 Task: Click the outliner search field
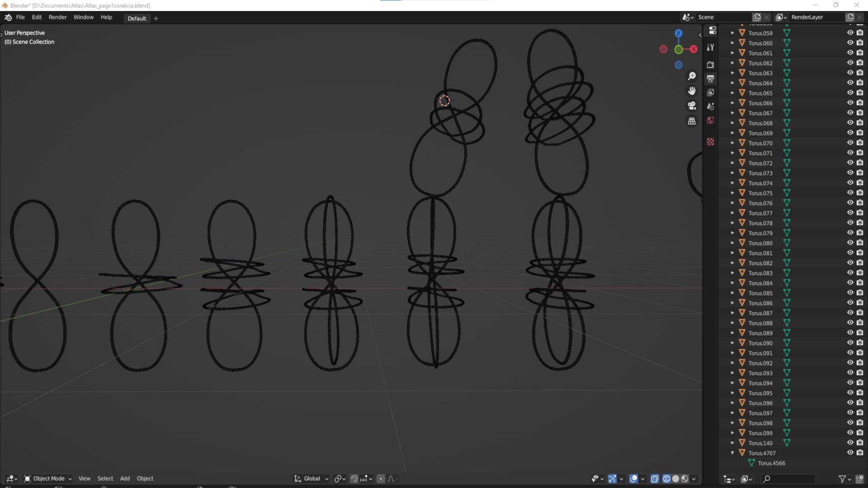(788, 479)
